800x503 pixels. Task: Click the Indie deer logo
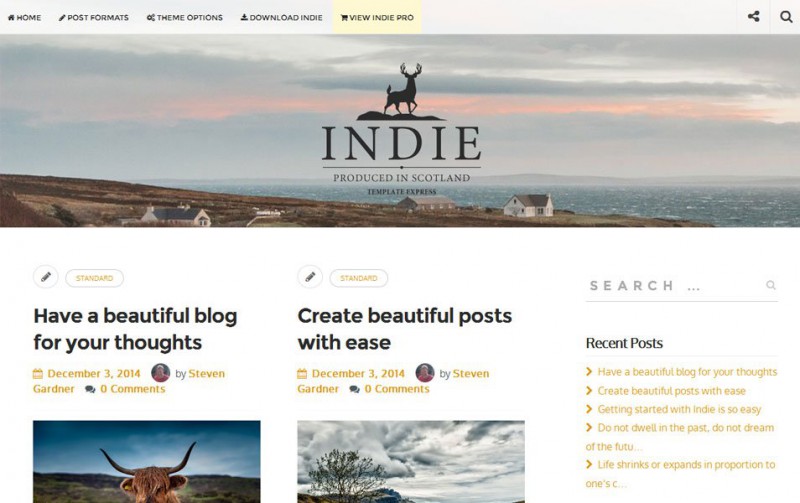point(402,130)
